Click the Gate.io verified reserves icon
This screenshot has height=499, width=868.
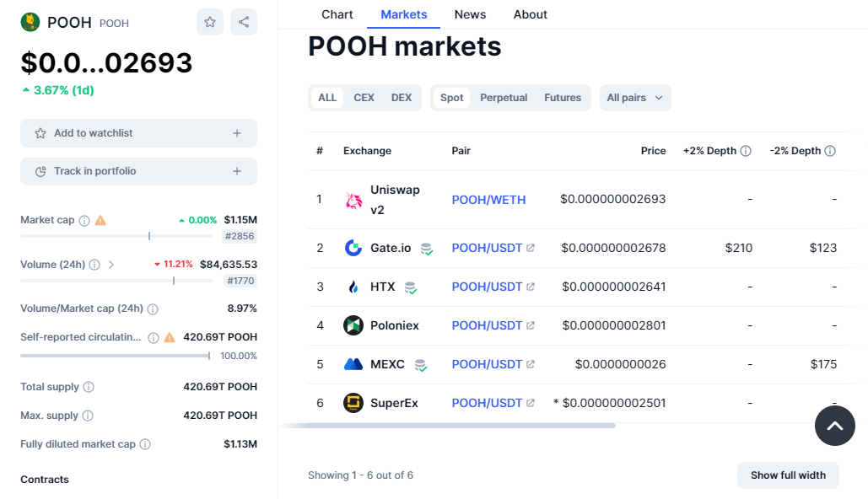[426, 249]
